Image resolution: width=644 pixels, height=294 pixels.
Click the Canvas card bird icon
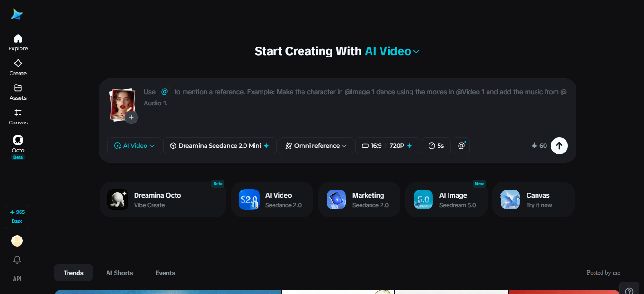tap(510, 199)
